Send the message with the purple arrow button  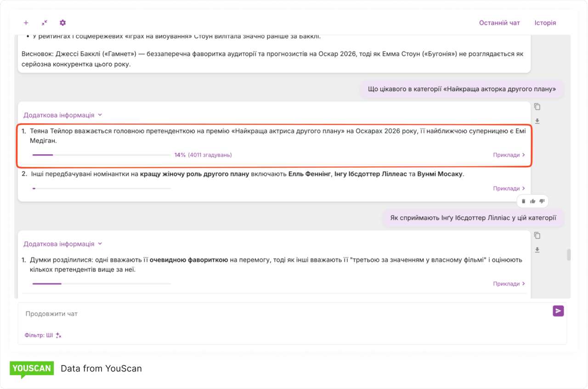pos(558,311)
